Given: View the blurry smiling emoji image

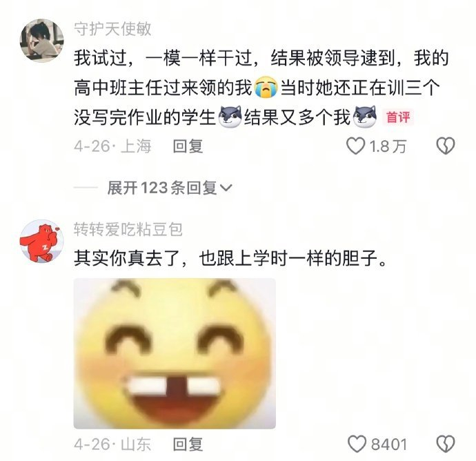Looking at the screenshot, I should point(175,353).
